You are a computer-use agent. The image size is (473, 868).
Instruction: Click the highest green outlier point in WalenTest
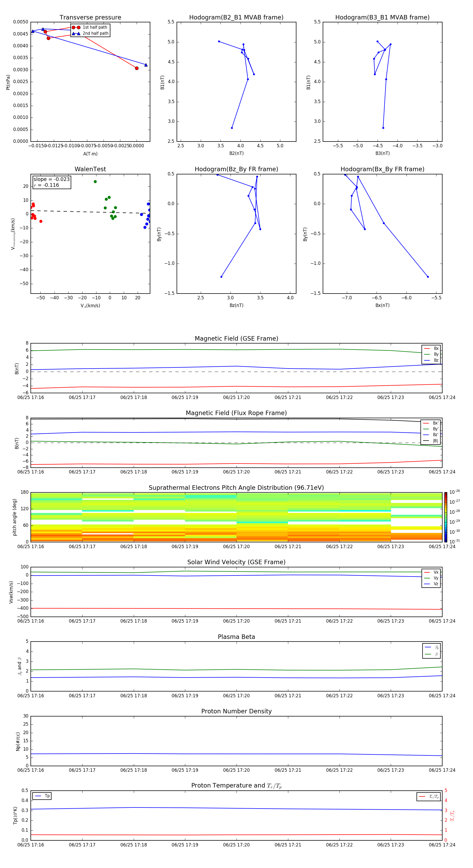[95, 181]
